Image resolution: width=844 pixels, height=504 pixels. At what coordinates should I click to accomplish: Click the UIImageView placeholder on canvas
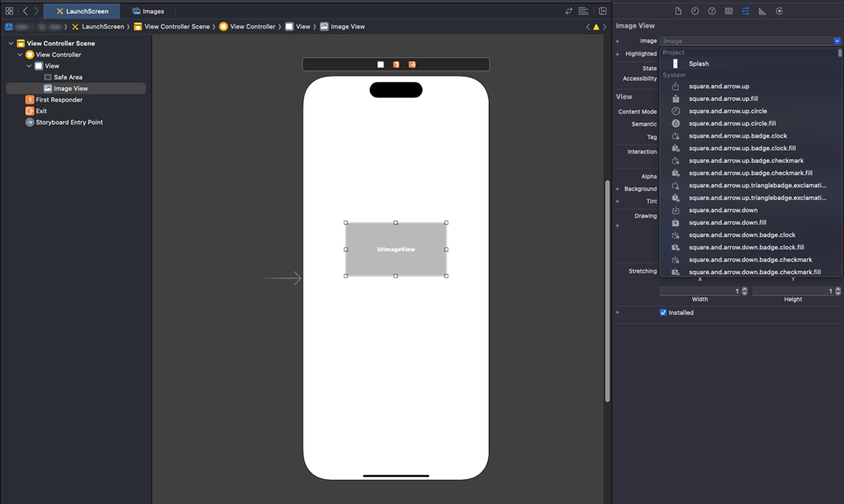pyautogui.click(x=396, y=249)
